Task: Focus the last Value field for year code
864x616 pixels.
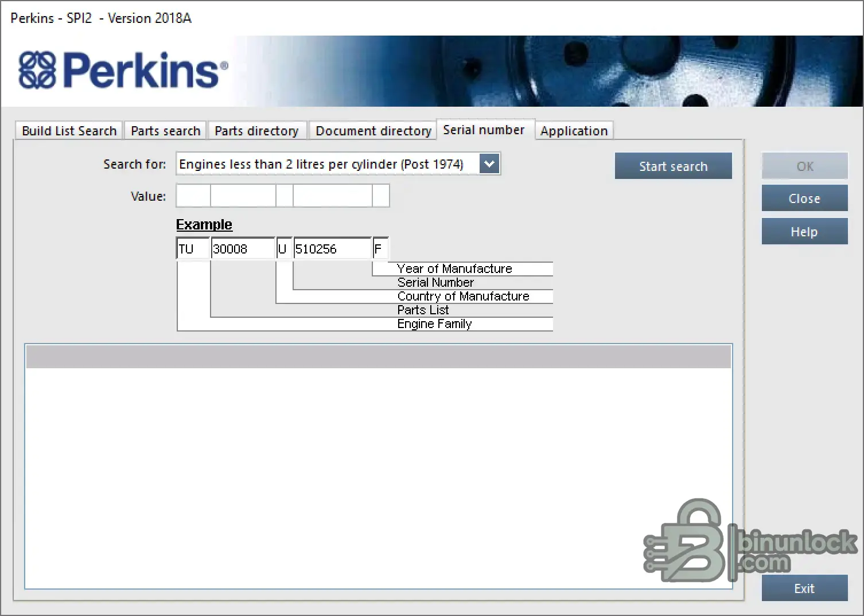Action: 381,196
